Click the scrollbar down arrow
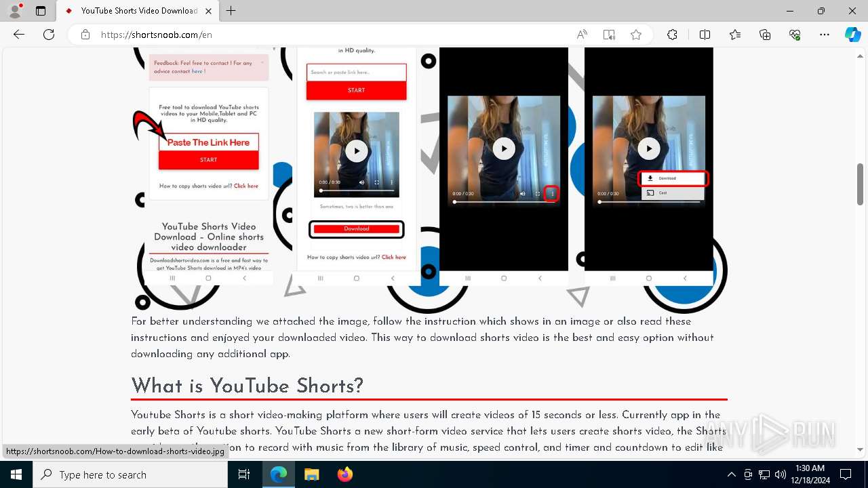The height and width of the screenshot is (488, 868). 861,449
